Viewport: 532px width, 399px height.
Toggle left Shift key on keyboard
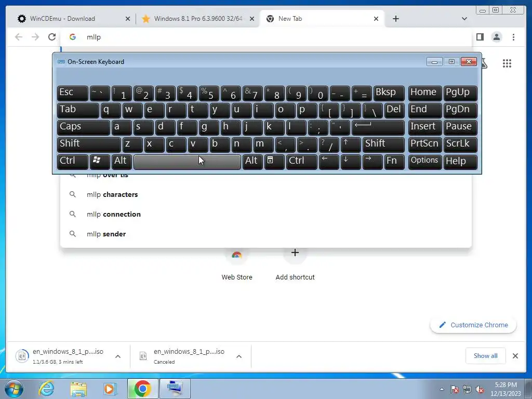pyautogui.click(x=89, y=144)
